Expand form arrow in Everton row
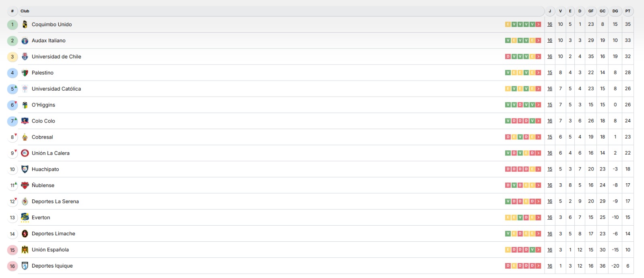644x278 pixels. point(539,218)
